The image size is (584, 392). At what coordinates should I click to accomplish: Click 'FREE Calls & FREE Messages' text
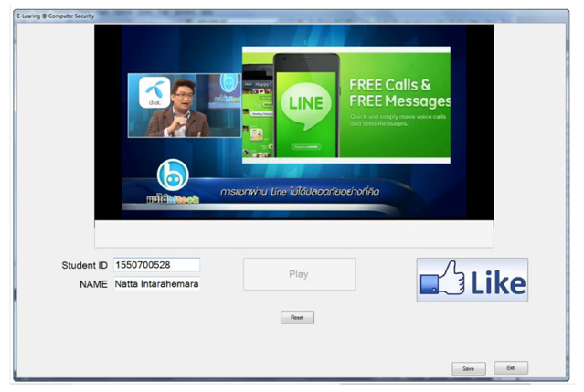point(399,93)
